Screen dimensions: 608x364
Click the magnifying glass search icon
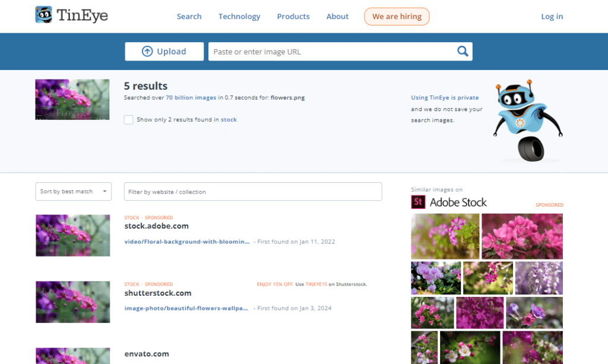pos(463,52)
